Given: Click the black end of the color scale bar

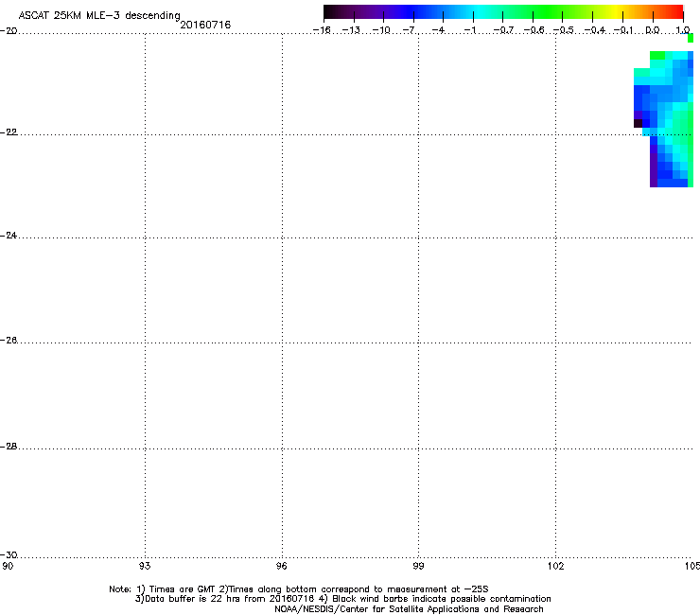Looking at the screenshot, I should (330, 12).
